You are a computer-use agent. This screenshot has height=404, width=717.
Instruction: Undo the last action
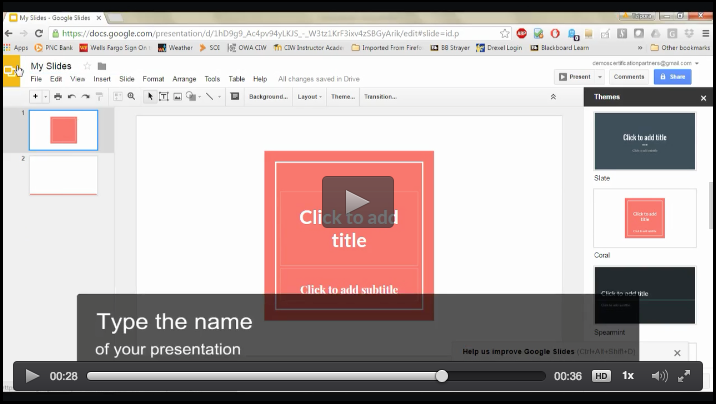[71, 96]
